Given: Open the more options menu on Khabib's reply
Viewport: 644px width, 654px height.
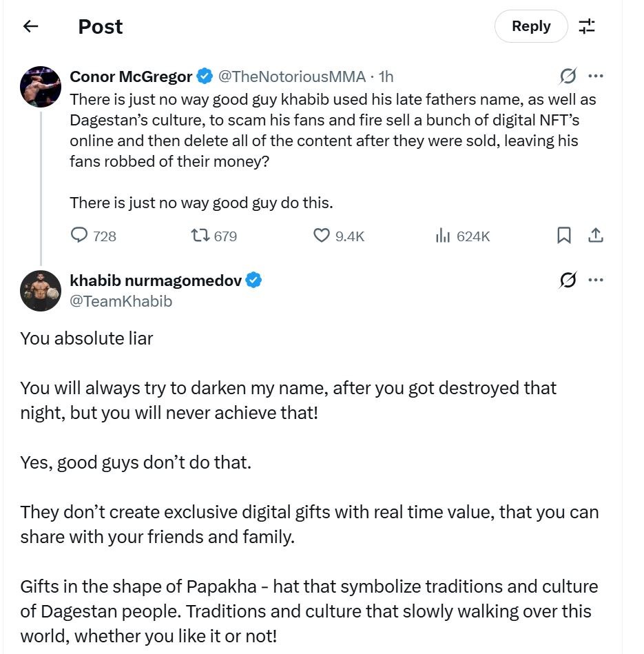Looking at the screenshot, I should pos(597,280).
